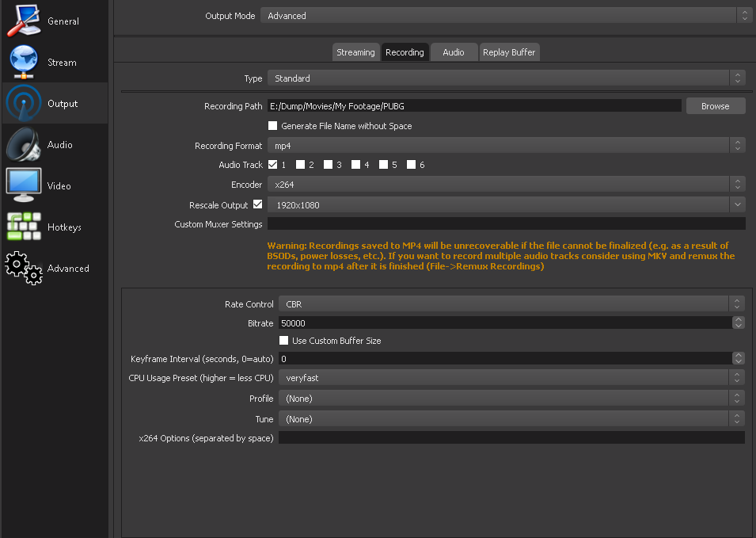Open General settings via wrench monitor icon
The height and width of the screenshot is (538, 756).
[x=24, y=21]
